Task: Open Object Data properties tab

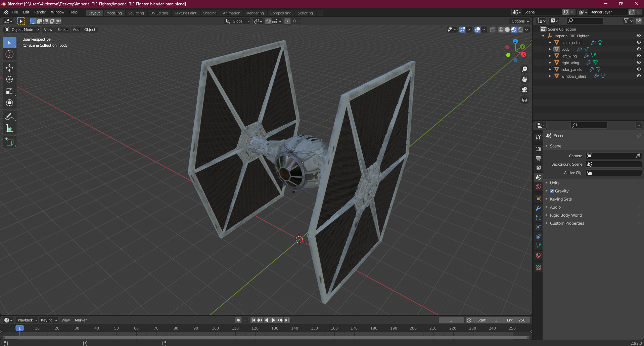Action: pyautogui.click(x=538, y=246)
